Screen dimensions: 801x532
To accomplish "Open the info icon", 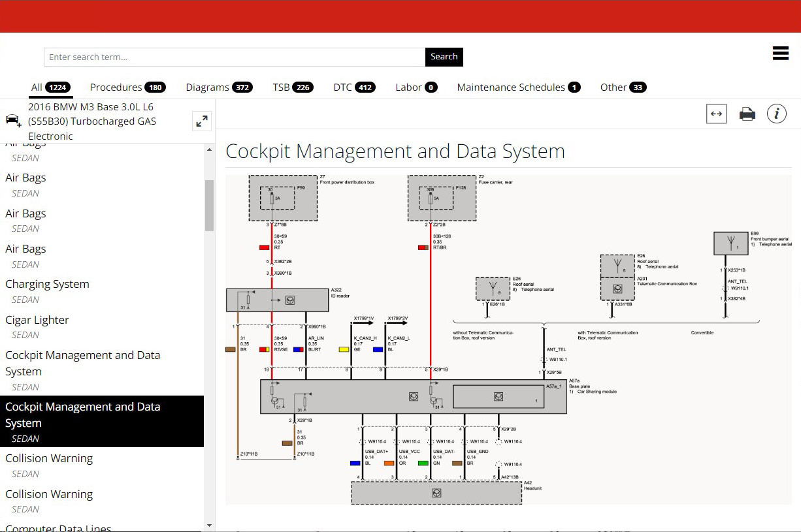I will tap(776, 114).
